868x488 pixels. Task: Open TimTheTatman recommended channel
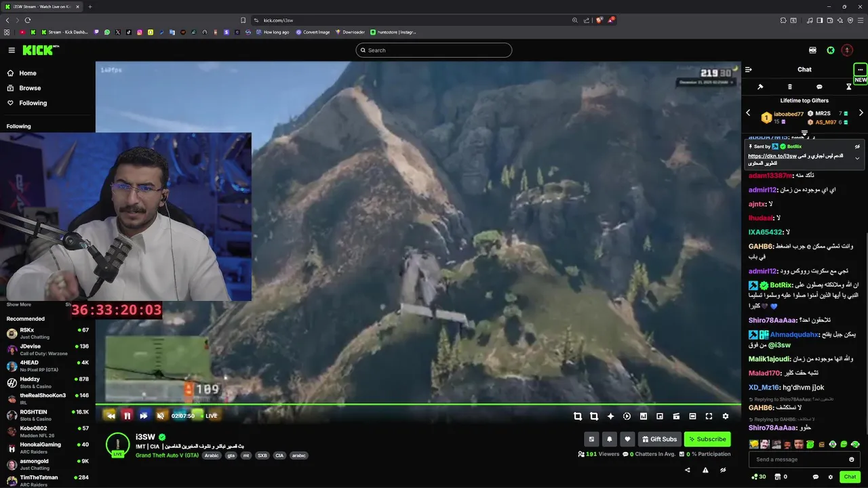[47, 480]
